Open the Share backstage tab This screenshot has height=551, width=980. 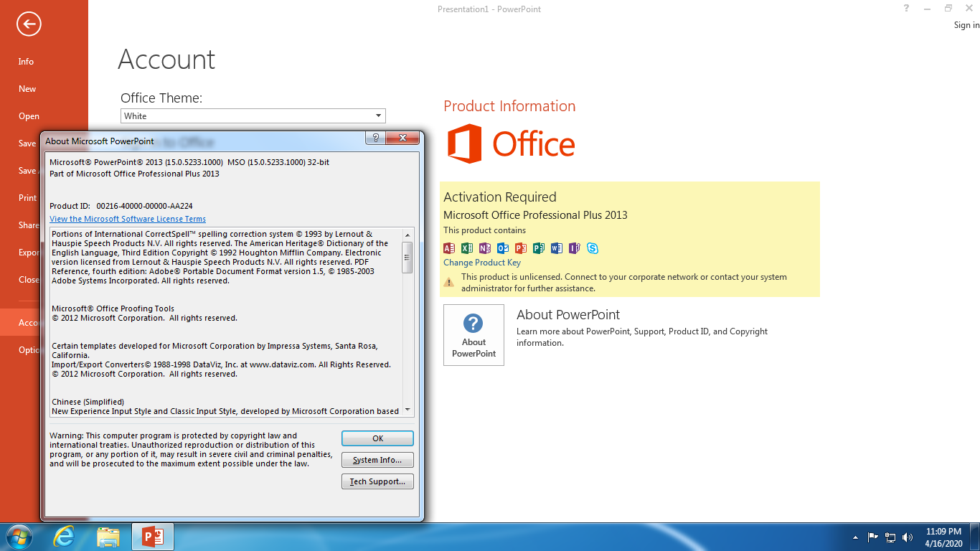point(29,225)
